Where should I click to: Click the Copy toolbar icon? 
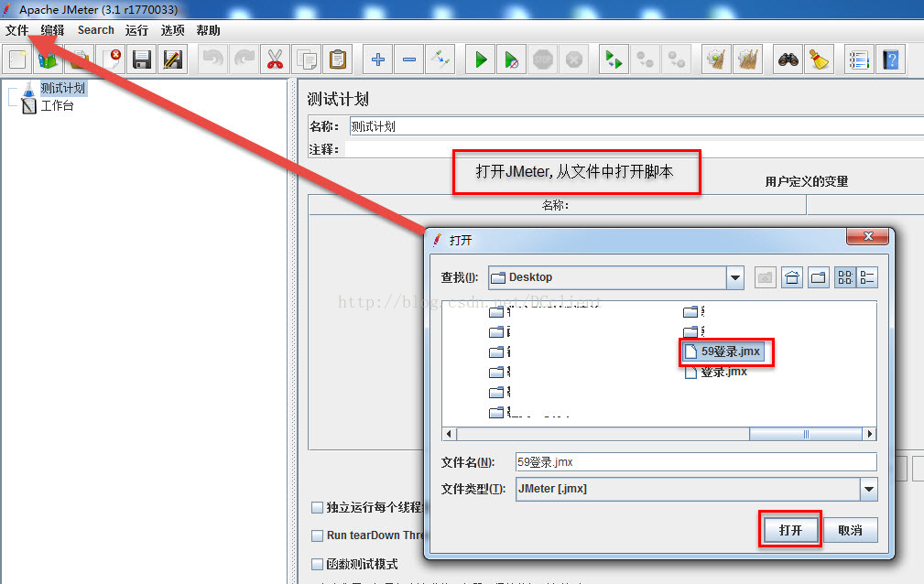tap(307, 59)
